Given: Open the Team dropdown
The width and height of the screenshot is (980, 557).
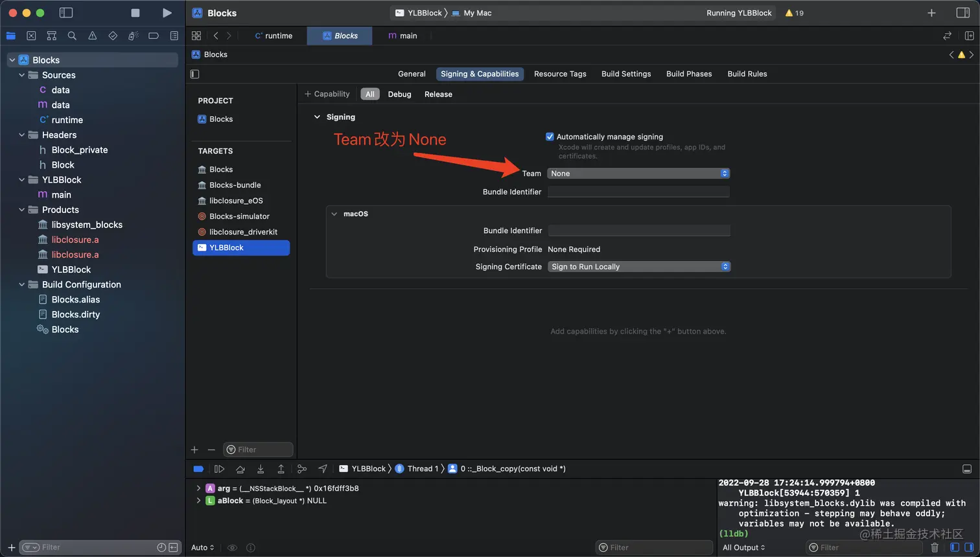Looking at the screenshot, I should click(x=639, y=174).
